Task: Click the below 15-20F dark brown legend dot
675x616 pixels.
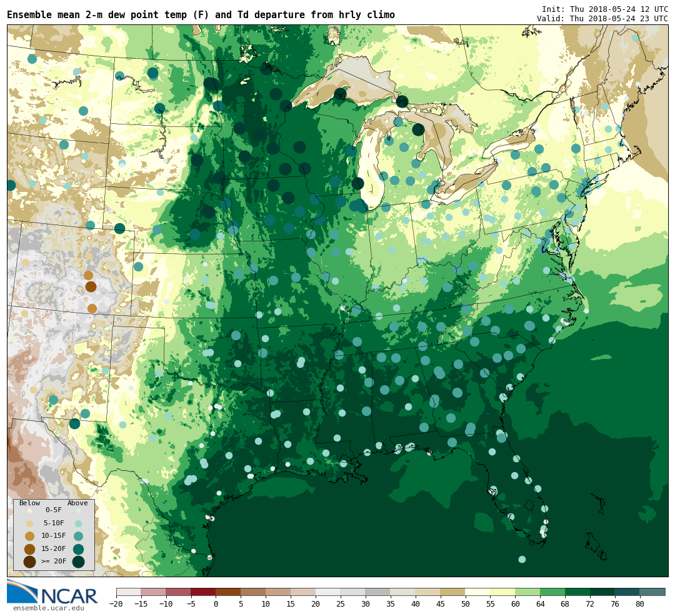Action: tap(30, 549)
